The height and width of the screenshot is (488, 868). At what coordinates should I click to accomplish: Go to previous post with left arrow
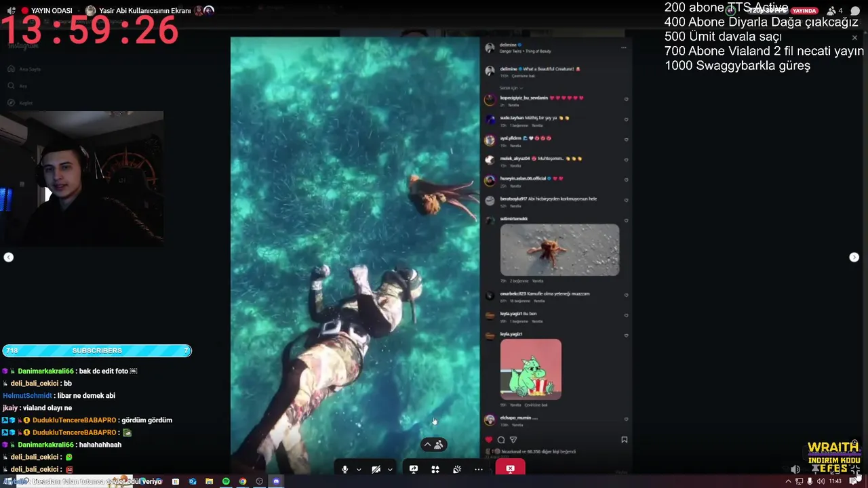pos(9,257)
